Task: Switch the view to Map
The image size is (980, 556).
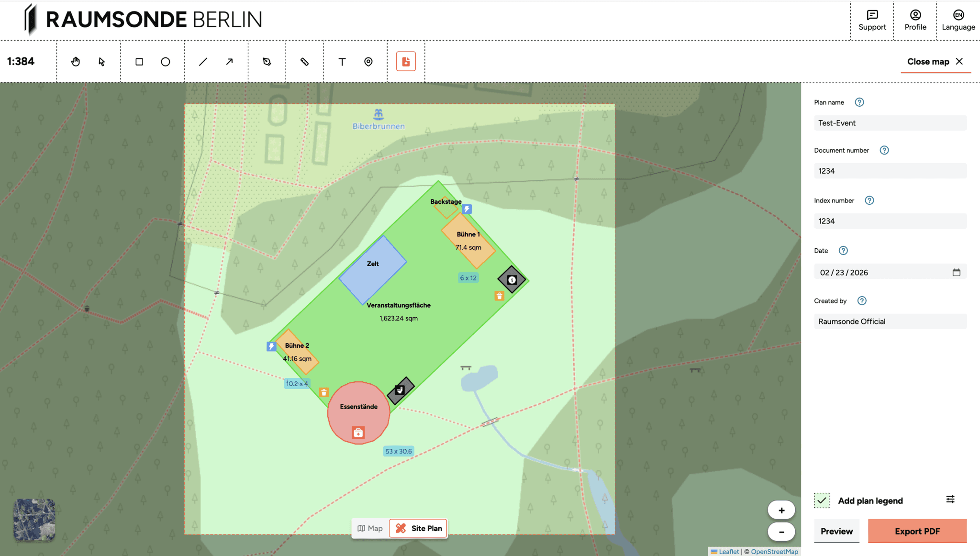Action: click(x=369, y=528)
